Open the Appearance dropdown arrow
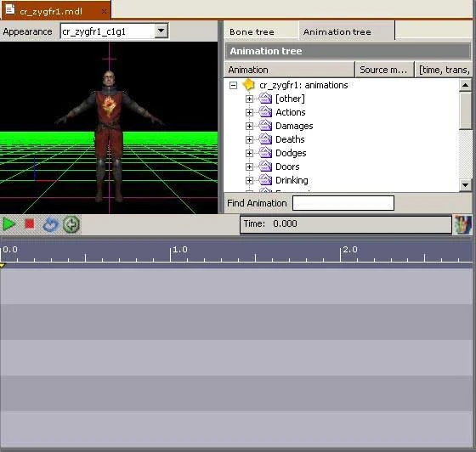This screenshot has height=452, width=476. (161, 31)
